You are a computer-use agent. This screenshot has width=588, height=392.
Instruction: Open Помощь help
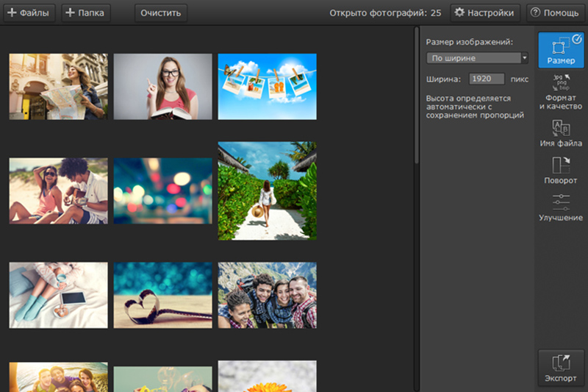coord(555,13)
